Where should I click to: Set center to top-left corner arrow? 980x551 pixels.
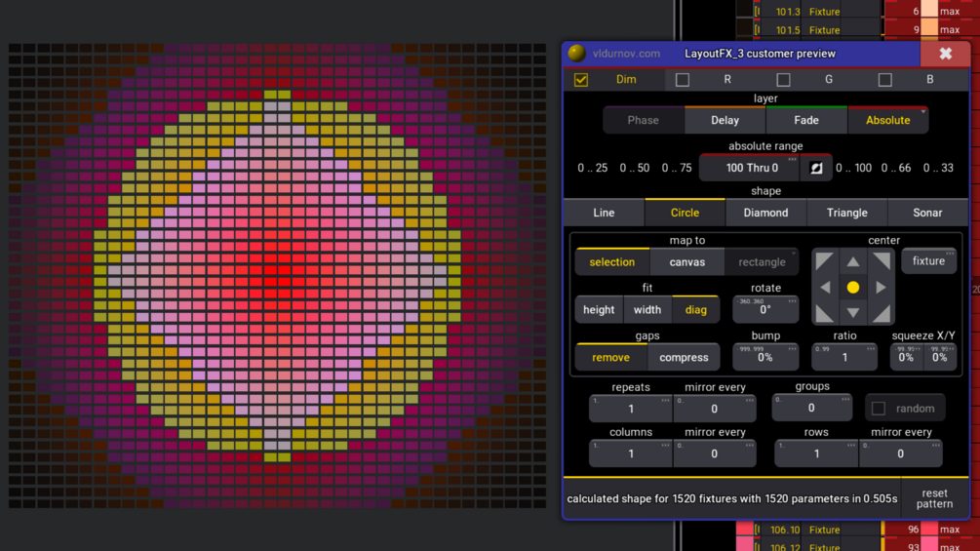point(824,261)
